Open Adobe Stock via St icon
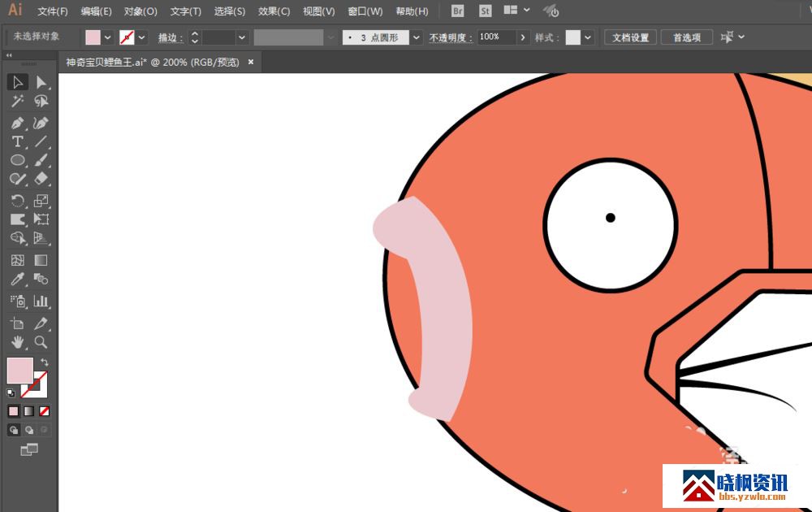812x512 pixels. 486,11
